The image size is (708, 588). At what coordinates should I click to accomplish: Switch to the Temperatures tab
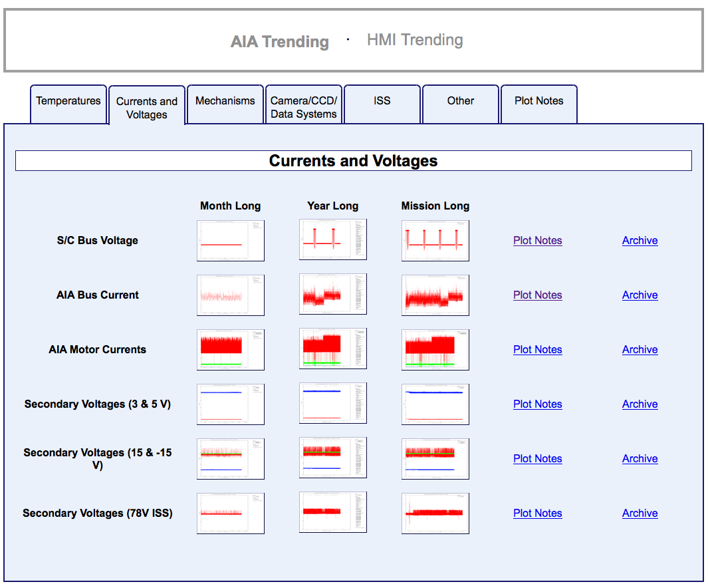coord(68,101)
